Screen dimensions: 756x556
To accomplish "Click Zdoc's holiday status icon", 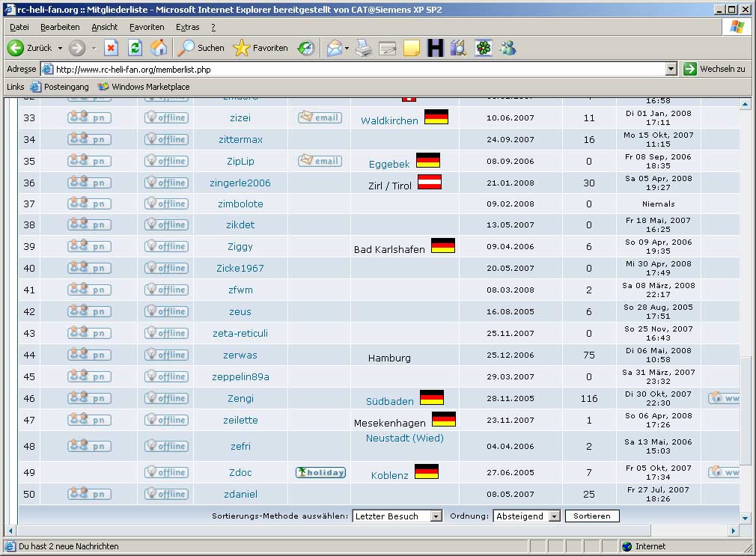I will tap(320, 472).
